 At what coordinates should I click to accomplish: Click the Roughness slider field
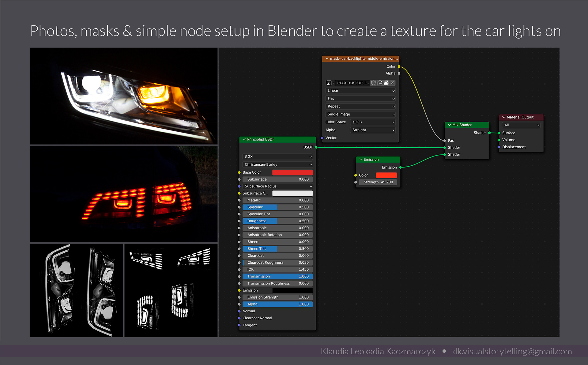pyautogui.click(x=277, y=221)
